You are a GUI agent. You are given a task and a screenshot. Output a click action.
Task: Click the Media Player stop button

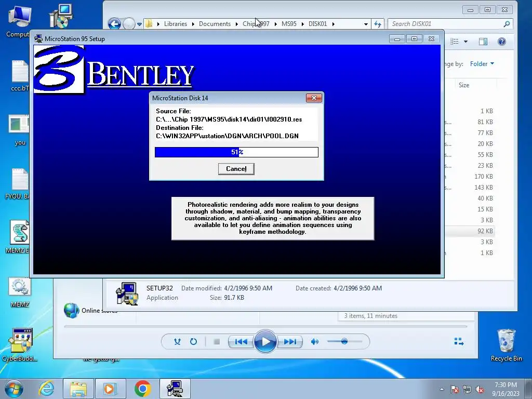(217, 342)
